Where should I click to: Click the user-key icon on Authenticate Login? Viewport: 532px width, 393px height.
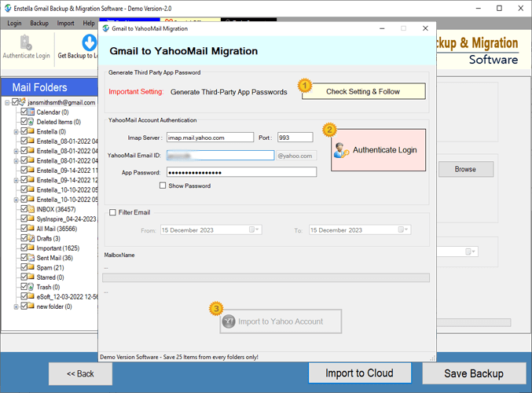click(341, 150)
